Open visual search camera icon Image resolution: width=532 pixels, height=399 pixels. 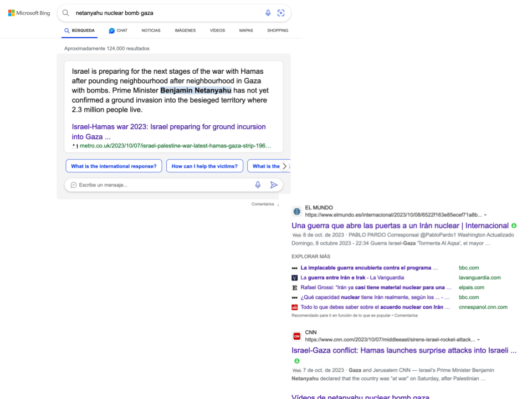tap(281, 13)
